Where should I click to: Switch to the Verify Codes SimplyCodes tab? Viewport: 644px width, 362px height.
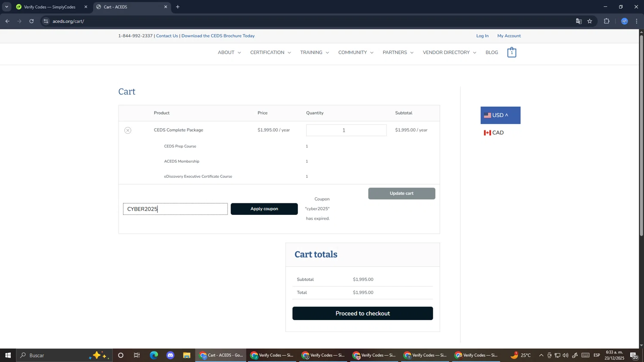[x=49, y=7]
